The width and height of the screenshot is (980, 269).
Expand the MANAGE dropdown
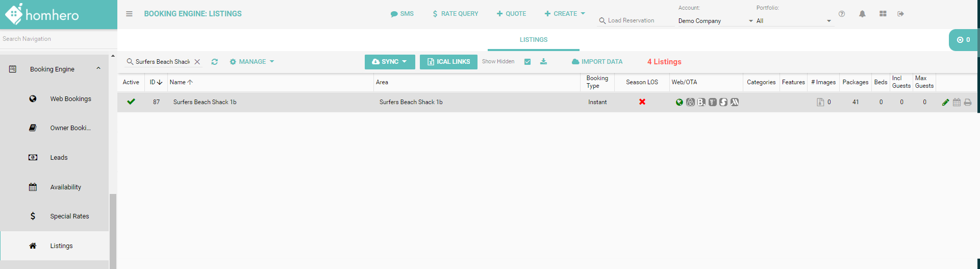(x=252, y=62)
